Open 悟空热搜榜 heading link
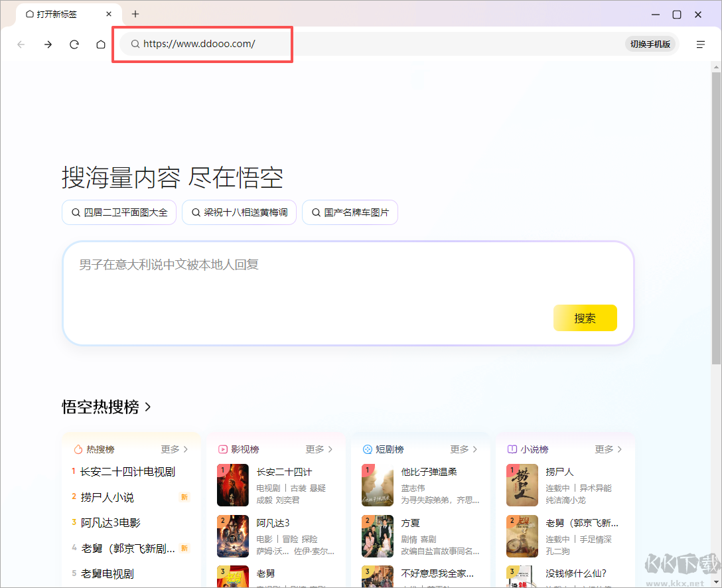The width and height of the screenshot is (722, 588). tap(100, 407)
